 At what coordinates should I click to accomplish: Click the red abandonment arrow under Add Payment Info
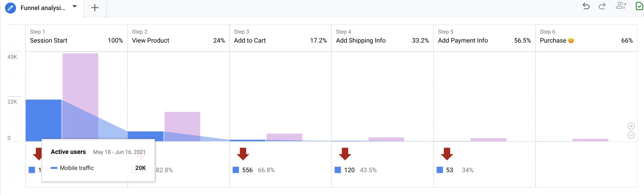(447, 154)
